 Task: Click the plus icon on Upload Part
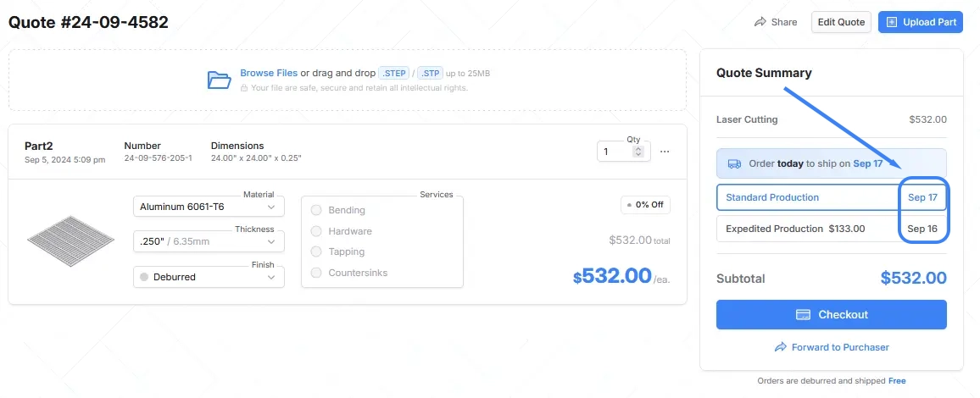pos(891,22)
